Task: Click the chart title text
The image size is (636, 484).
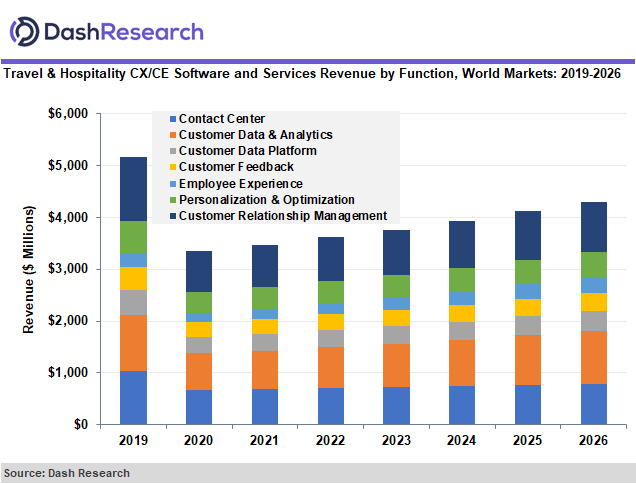Action: click(x=312, y=73)
